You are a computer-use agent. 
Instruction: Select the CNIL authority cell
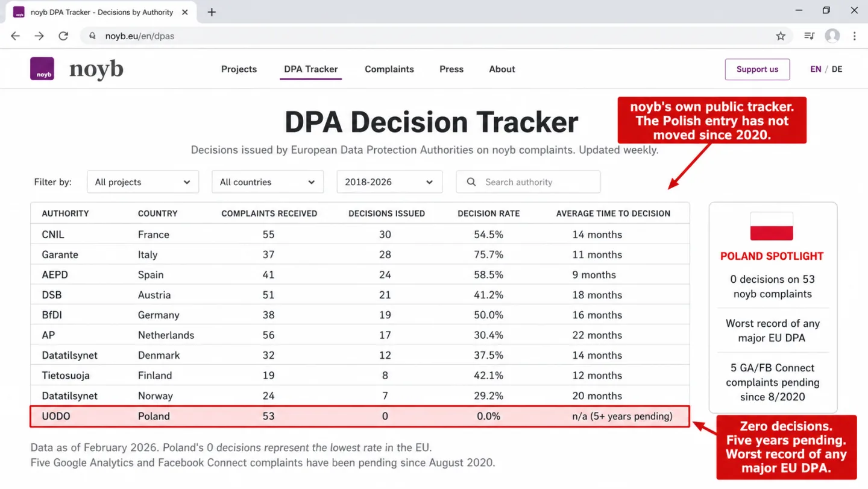(53, 235)
